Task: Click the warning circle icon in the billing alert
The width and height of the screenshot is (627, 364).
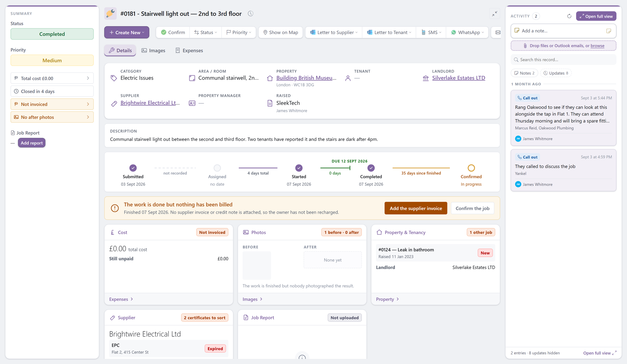Action: coord(115,208)
